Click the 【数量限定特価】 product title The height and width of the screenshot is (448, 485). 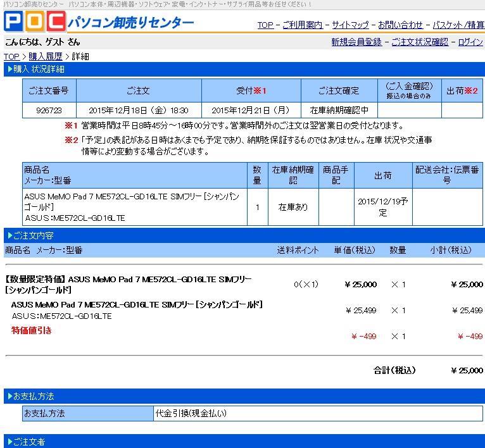[129, 285]
